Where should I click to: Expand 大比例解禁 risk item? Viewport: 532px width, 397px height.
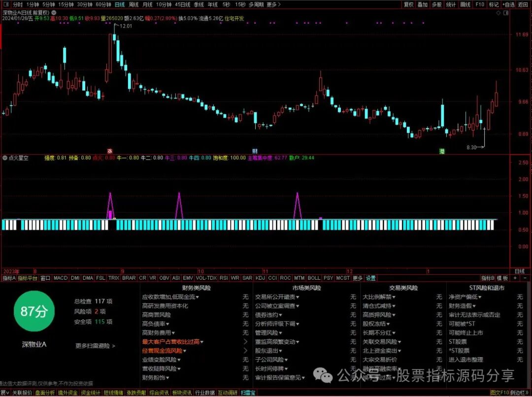[379, 297]
